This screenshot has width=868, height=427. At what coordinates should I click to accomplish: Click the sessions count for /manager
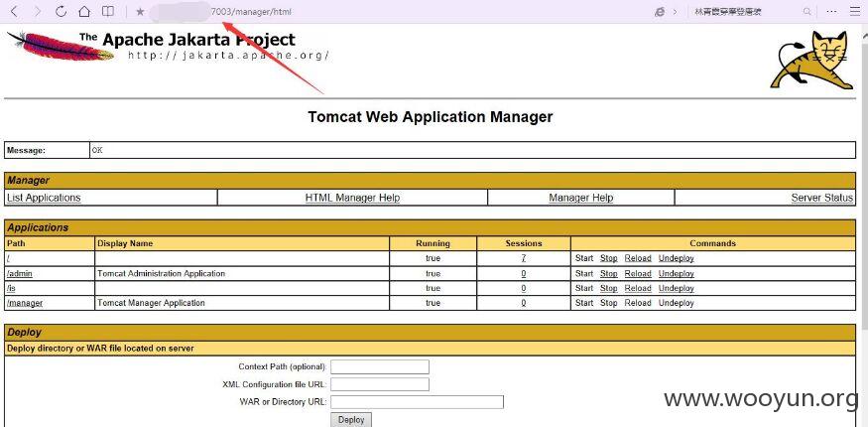click(523, 303)
